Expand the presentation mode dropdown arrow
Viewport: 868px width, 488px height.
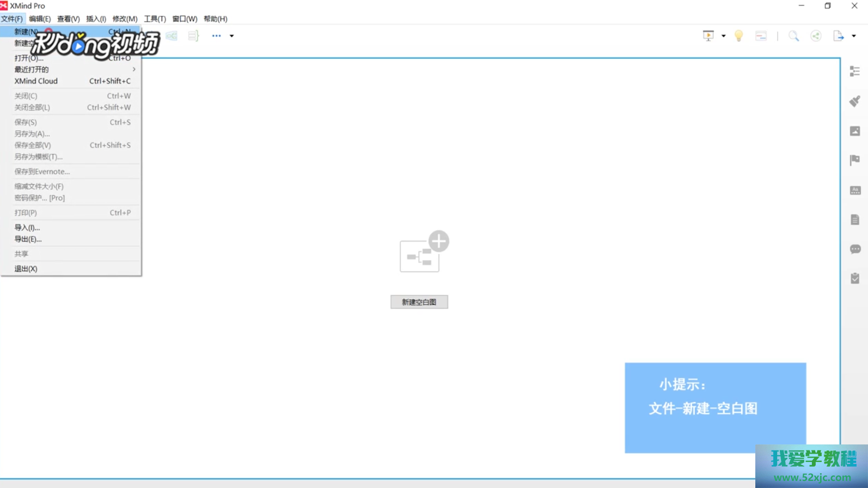[724, 36]
